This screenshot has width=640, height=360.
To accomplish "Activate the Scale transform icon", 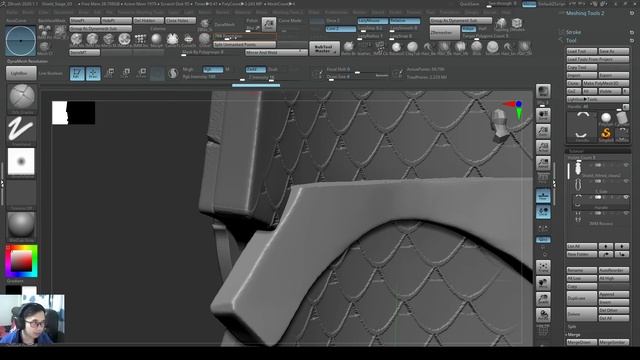I will pos(125,73).
